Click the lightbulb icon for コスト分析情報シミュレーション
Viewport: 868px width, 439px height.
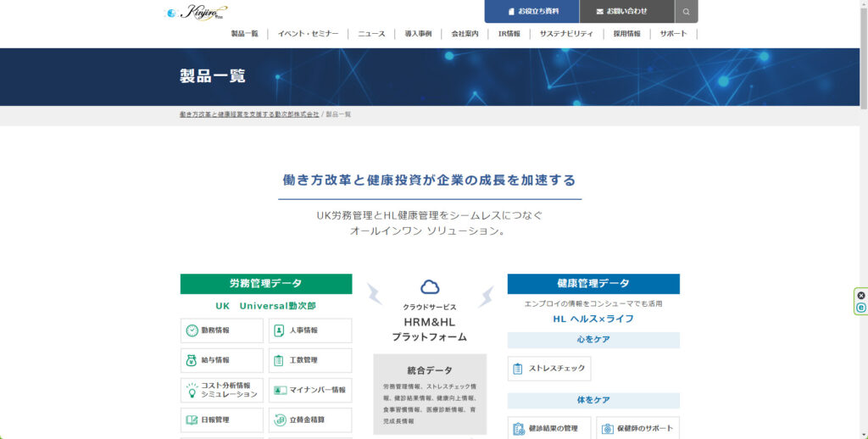192,390
